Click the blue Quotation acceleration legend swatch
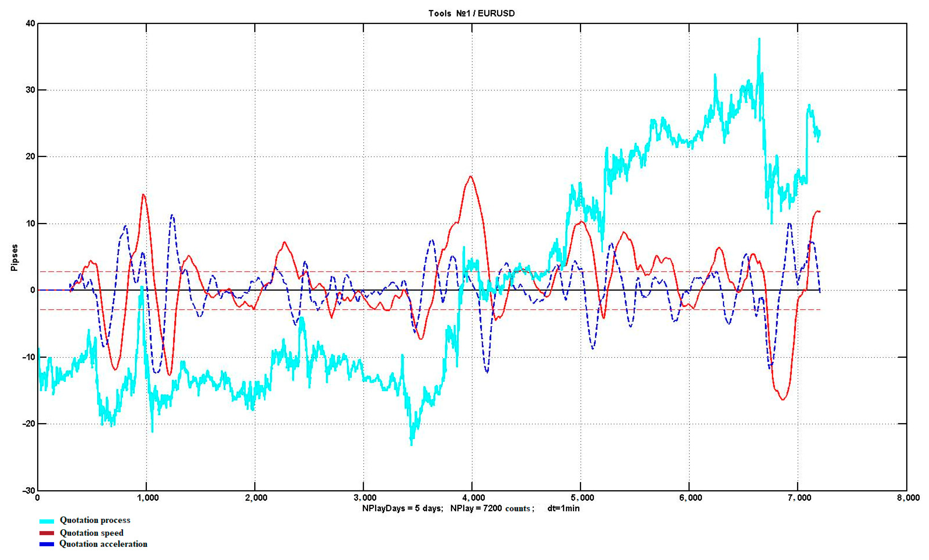Screen dimensions: 929x560 (x=47, y=544)
